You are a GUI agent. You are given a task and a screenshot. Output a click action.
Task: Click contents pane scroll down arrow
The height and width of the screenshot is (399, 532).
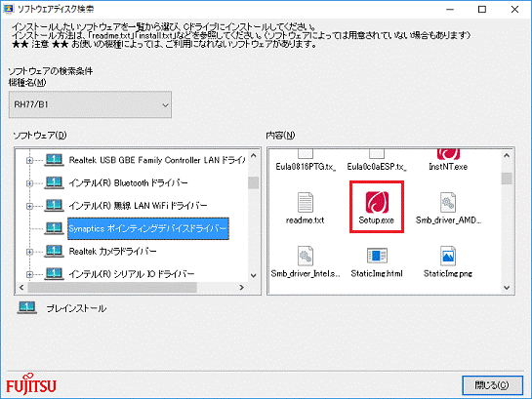(x=507, y=288)
